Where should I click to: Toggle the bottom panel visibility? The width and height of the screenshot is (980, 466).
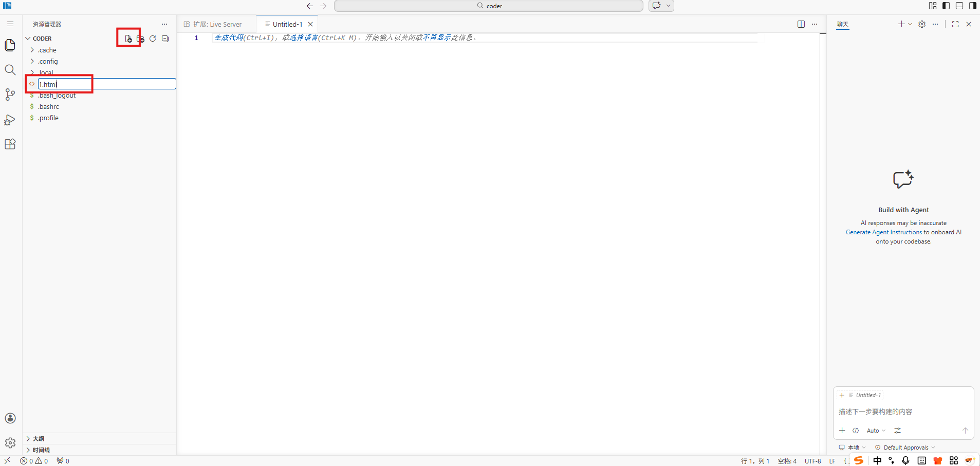click(959, 6)
